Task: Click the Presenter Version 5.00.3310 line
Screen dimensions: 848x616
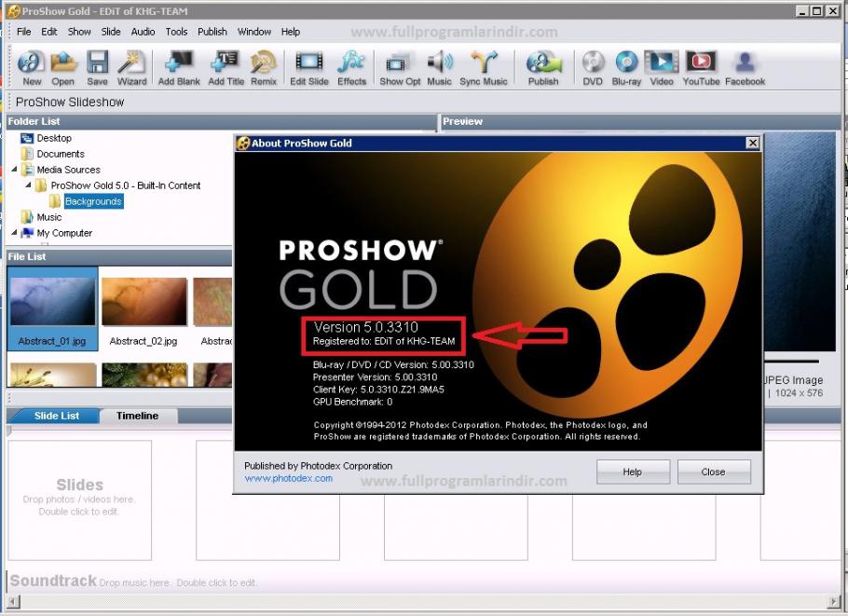Action: point(375,376)
